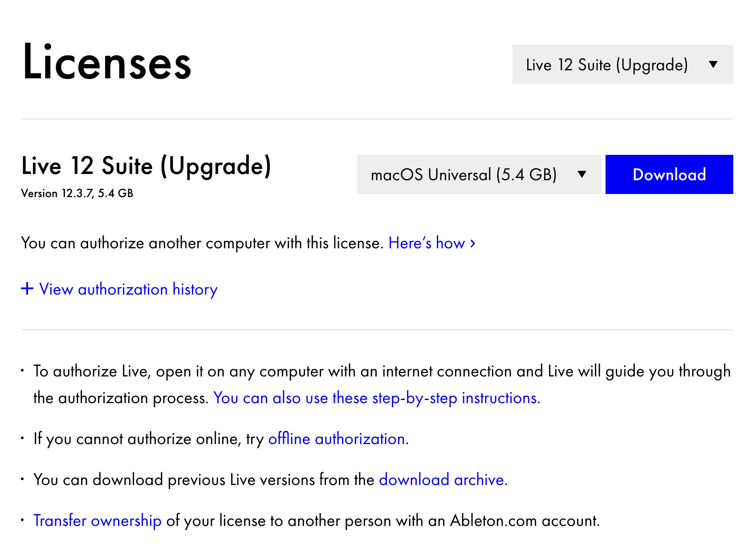Screen dimensions: 756x558
Task: Click the View authorization history text
Action: coord(128,289)
